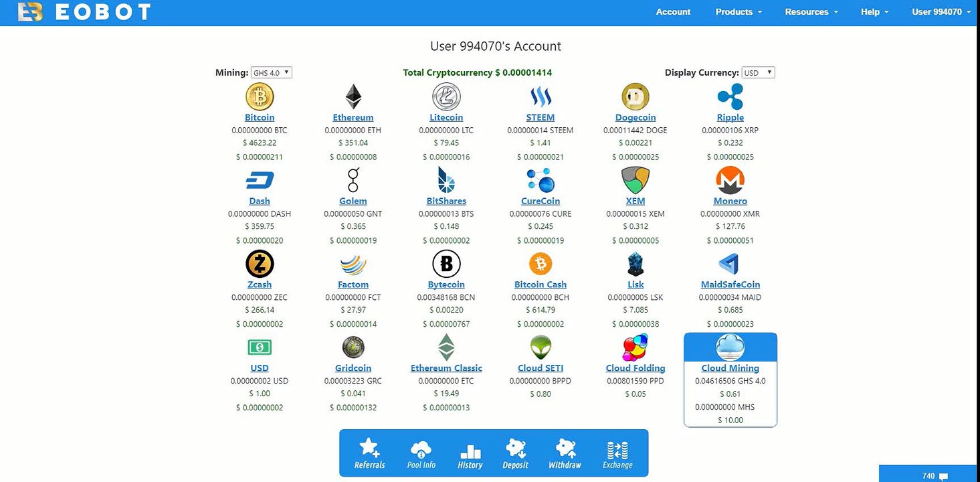980x482 pixels.
Task: Open the Bitcoin link
Action: click(x=260, y=118)
